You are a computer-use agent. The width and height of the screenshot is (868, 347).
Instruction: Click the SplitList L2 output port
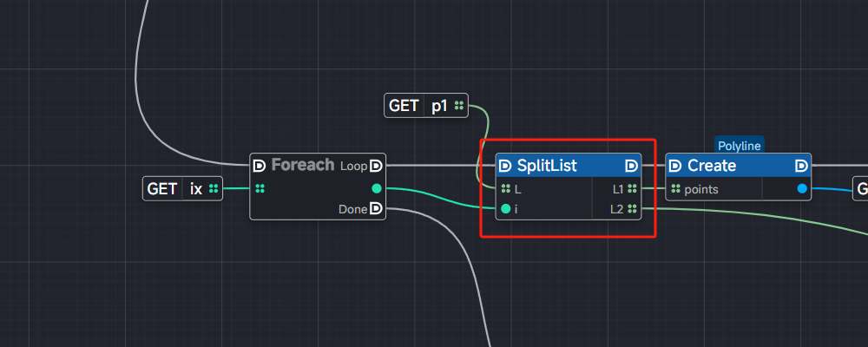(x=633, y=209)
